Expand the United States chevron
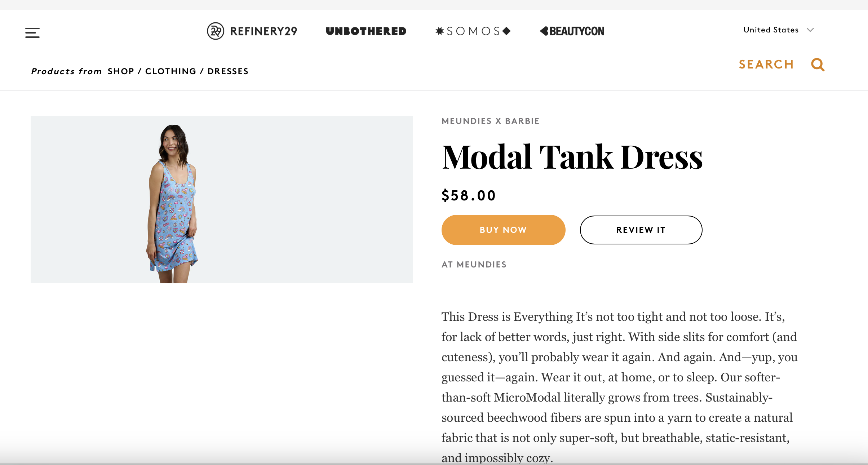868x465 pixels. pos(810,30)
